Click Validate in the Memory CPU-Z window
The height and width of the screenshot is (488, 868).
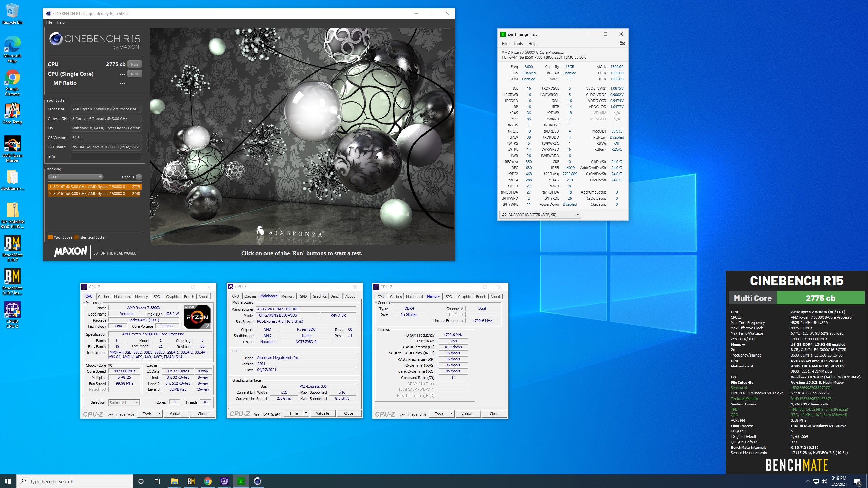pyautogui.click(x=468, y=414)
